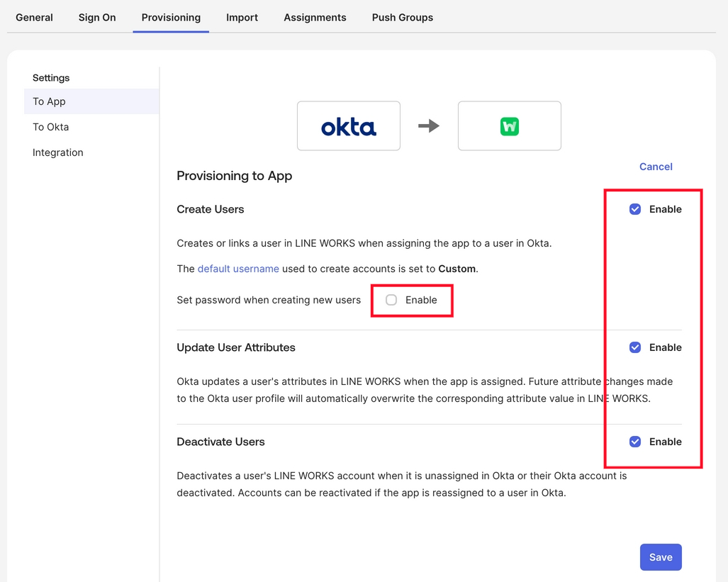Click the LINE WORKS green W icon

pyautogui.click(x=510, y=126)
